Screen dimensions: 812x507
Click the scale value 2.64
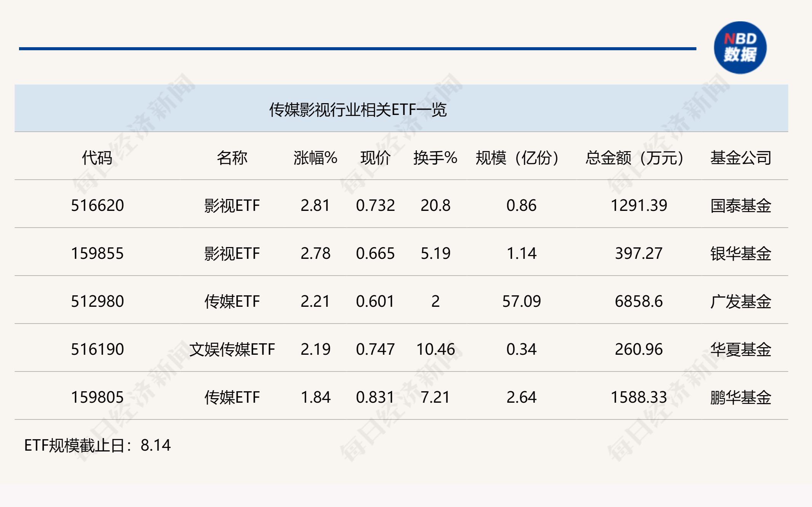(x=521, y=397)
